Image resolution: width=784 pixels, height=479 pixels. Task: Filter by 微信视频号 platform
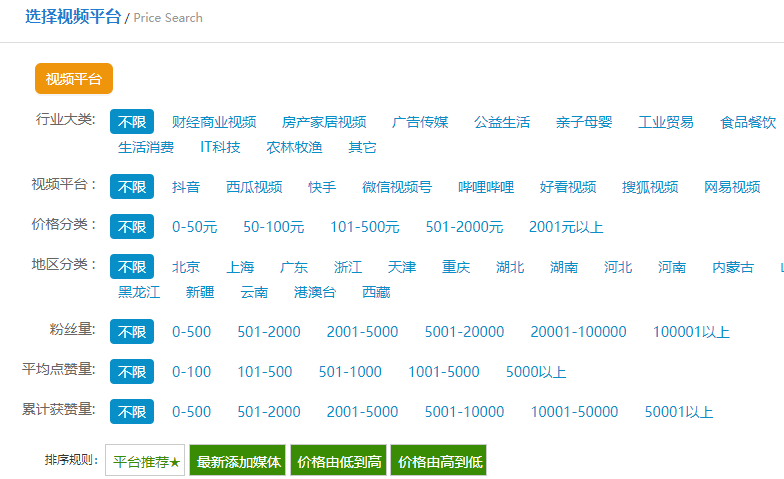[x=397, y=187]
